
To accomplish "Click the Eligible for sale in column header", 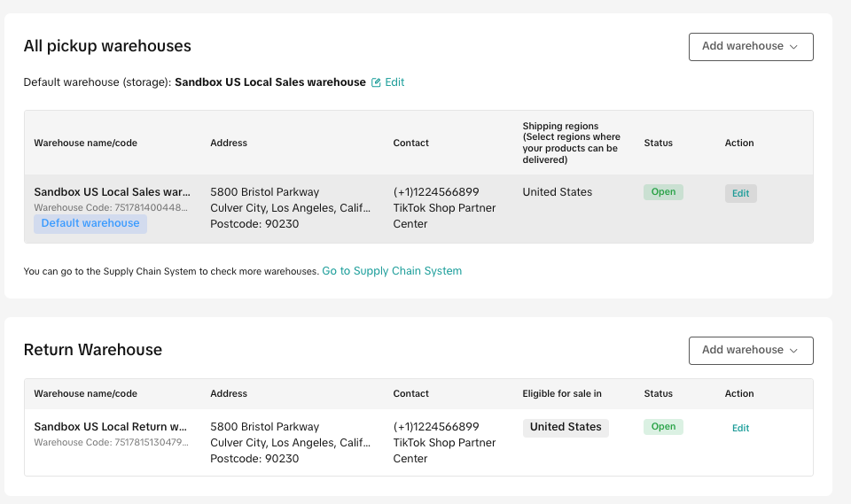I will [x=562, y=394].
